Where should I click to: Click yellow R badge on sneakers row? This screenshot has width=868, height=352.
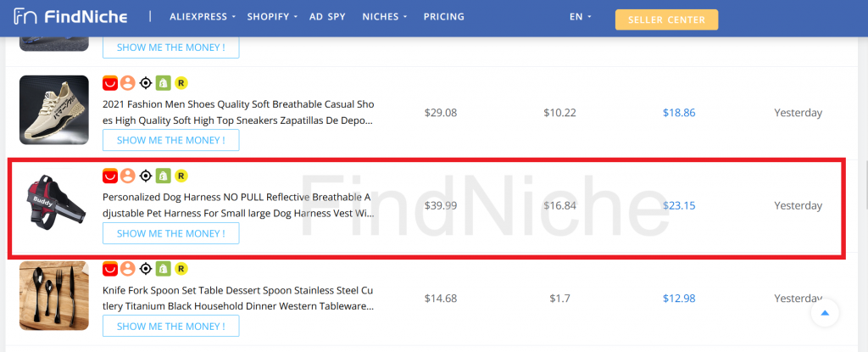181,83
